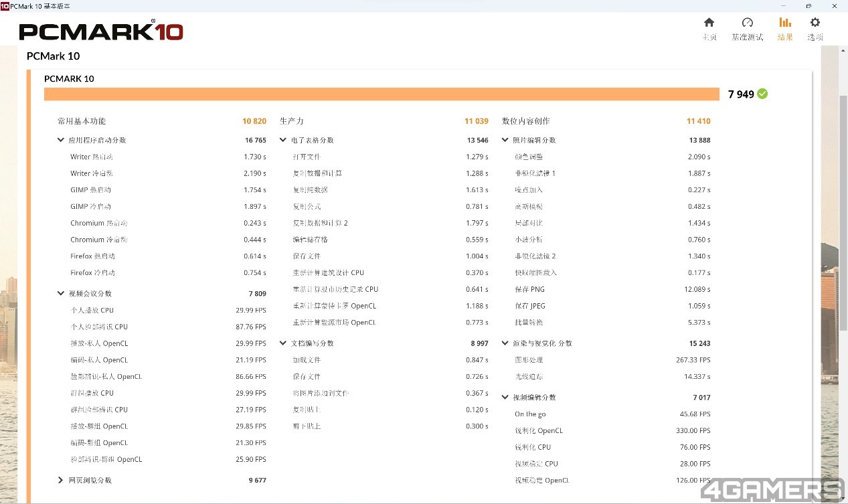Select the 重新计算建筑设计 CPU row
848x504 pixels.
(x=390, y=273)
